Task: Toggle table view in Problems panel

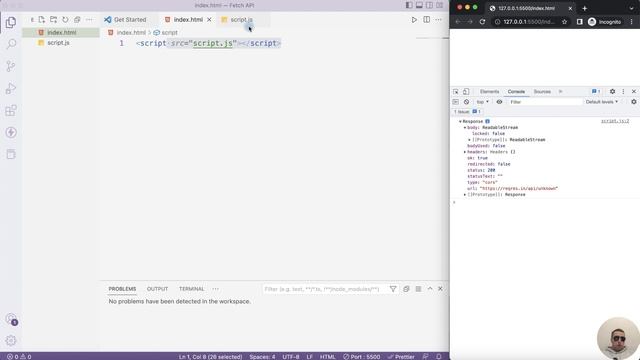Action: pyautogui.click(x=418, y=289)
